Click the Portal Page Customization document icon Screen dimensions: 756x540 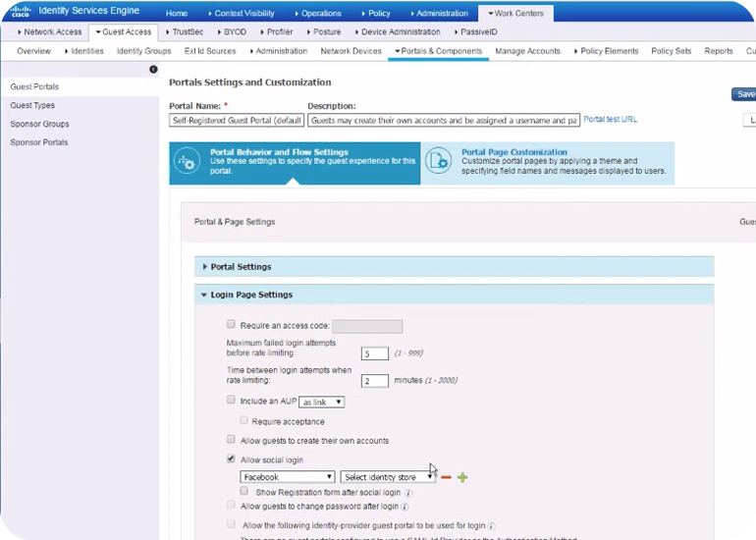(438, 161)
